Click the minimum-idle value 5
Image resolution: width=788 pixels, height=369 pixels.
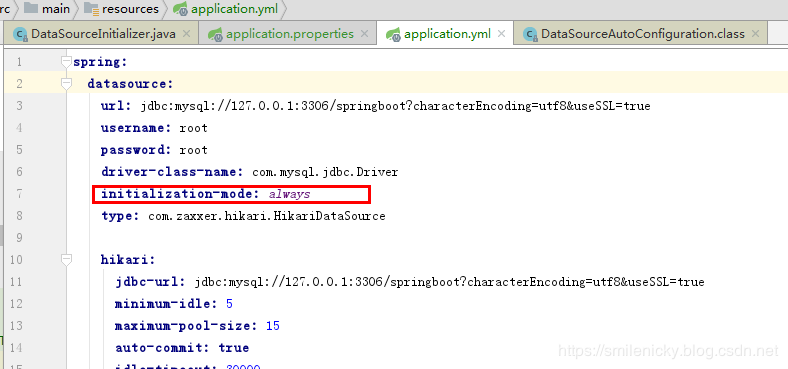coord(229,304)
